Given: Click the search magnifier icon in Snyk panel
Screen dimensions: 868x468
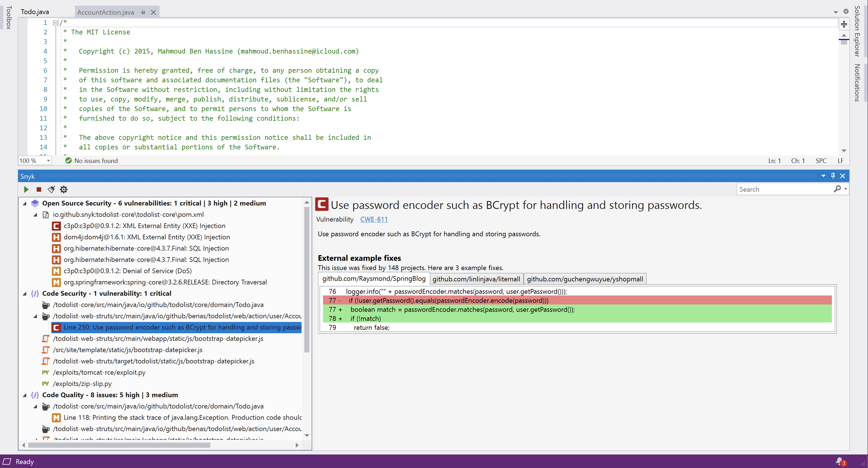Looking at the screenshot, I should pos(837,189).
